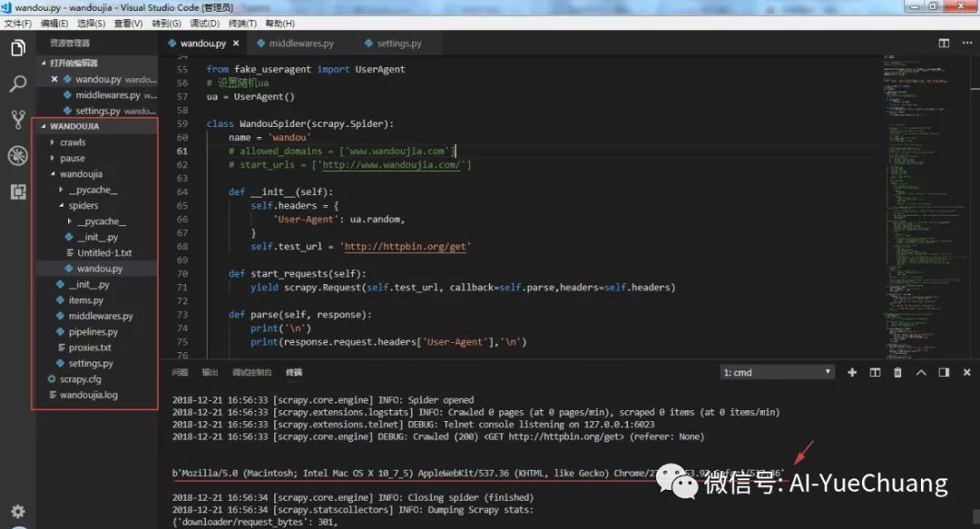Image resolution: width=980 pixels, height=529 pixels.
Task: Move the panel to the side
Action: 944,372
